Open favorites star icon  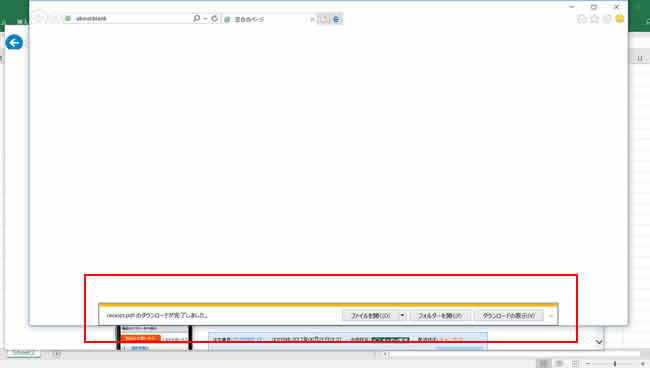(594, 19)
